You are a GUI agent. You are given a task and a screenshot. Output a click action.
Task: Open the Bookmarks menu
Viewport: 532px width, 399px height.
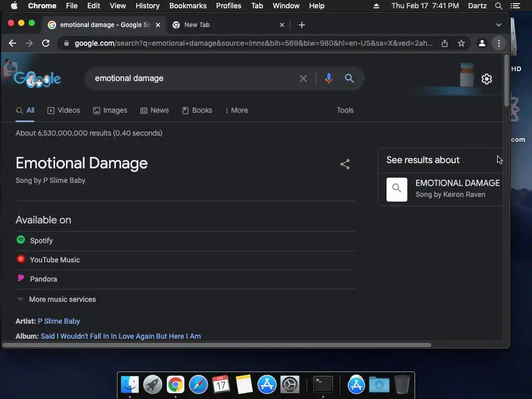coord(188,6)
